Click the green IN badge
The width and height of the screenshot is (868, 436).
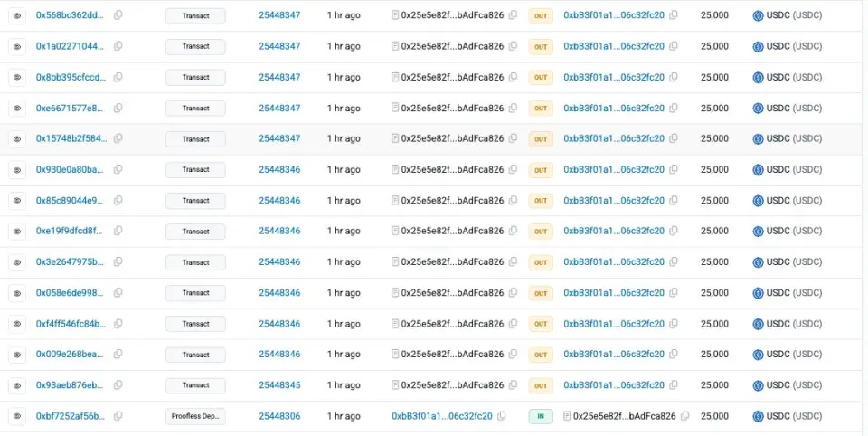(x=541, y=416)
